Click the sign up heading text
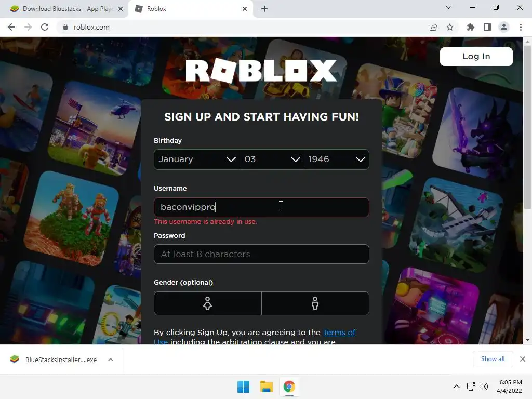The image size is (532, 399). coord(261,117)
